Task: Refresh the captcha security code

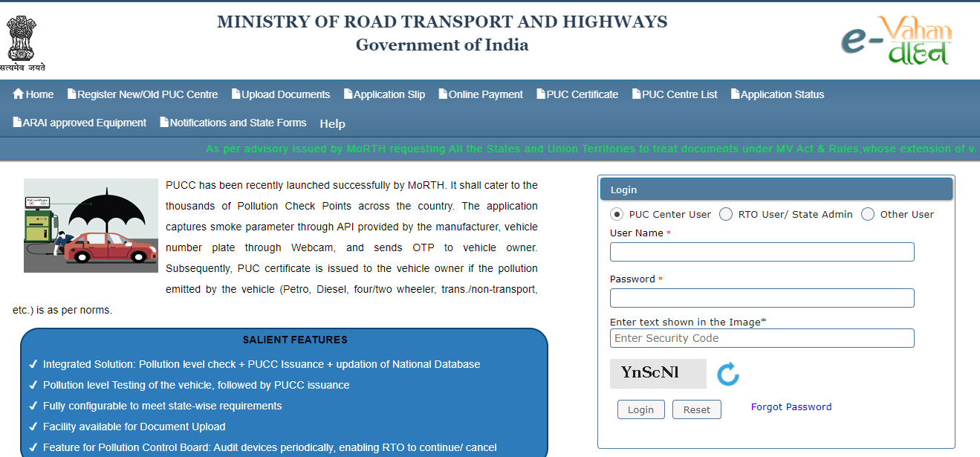Action: coord(728,374)
